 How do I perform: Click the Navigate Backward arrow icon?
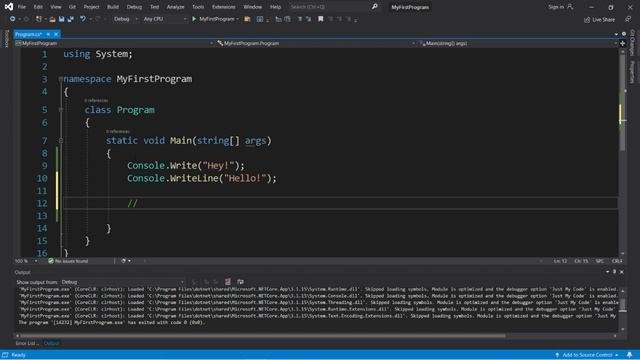[x=12, y=19]
